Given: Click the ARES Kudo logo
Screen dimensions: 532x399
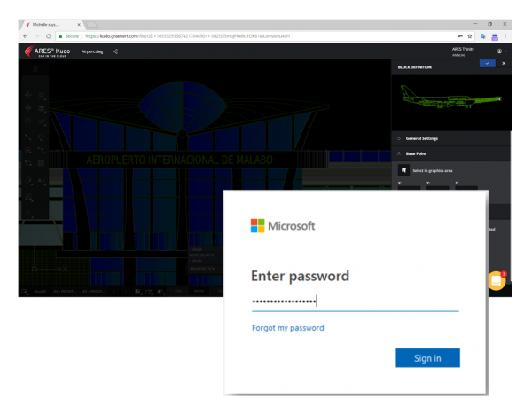Looking at the screenshot, I should click(48, 52).
